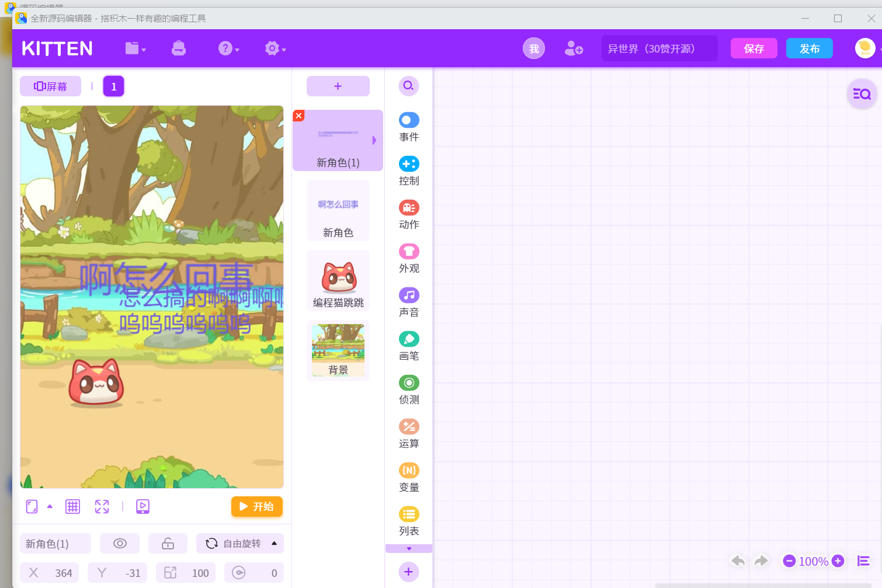Click the 保存 button

(x=753, y=48)
